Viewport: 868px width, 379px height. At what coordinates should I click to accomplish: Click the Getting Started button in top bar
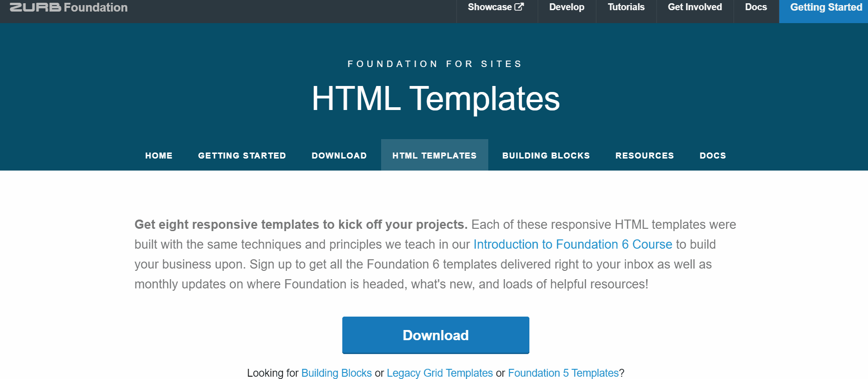tap(824, 11)
